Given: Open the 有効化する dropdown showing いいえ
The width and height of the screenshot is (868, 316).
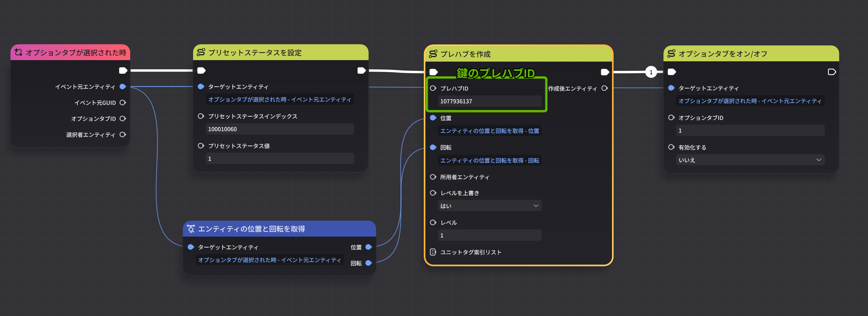Looking at the screenshot, I should [750, 160].
